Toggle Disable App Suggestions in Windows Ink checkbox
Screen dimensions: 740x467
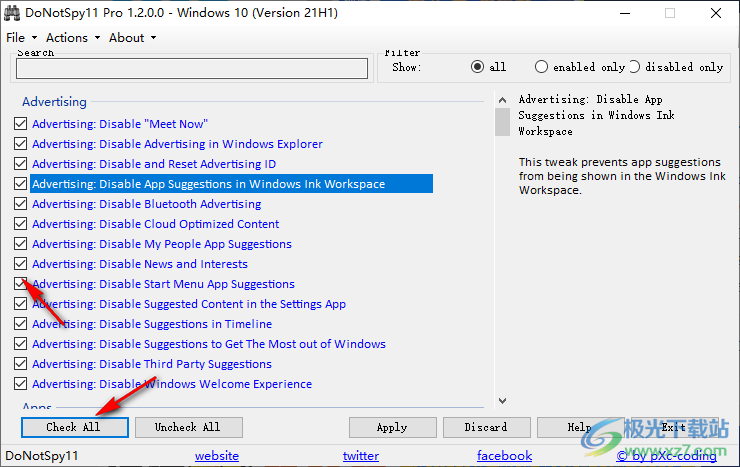tap(20, 183)
